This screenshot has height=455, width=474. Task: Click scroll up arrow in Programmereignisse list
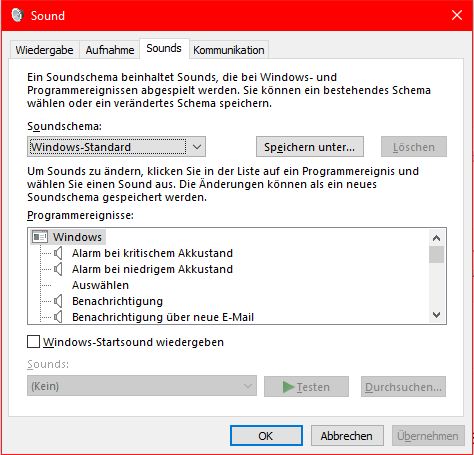click(x=436, y=238)
